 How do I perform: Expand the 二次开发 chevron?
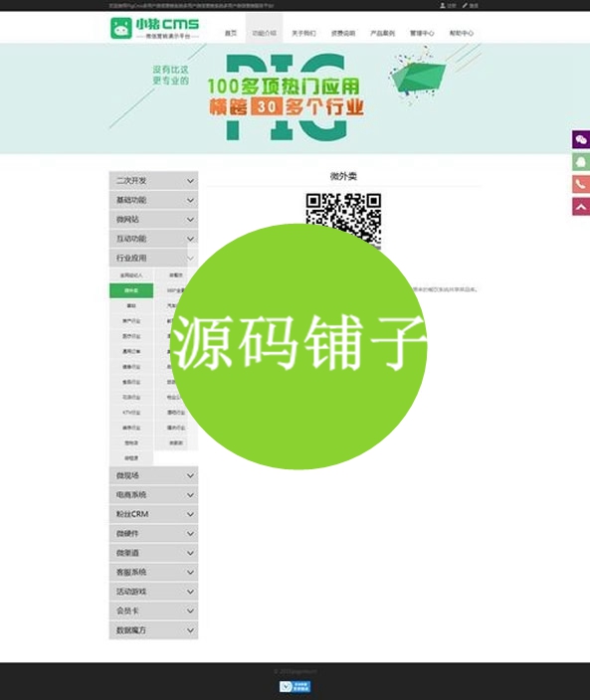click(190, 181)
